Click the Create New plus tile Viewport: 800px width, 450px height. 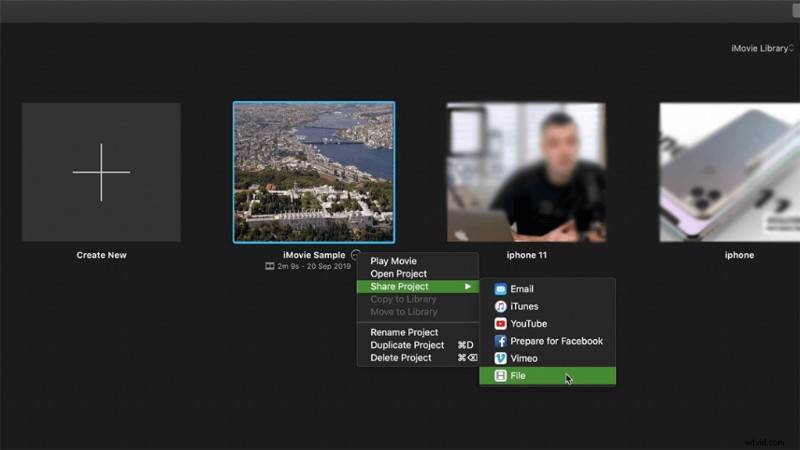pos(101,172)
